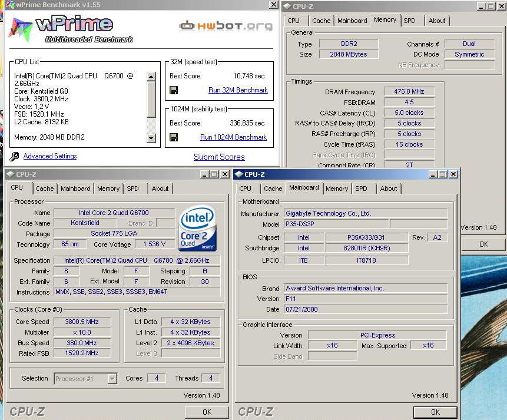Image resolution: width=507 pixels, height=420 pixels.
Task: Click CPU-Z Memory window title icon
Action: [287, 6]
